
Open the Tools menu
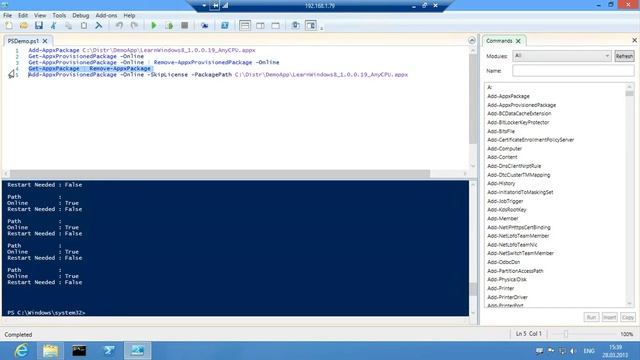[x=59, y=16]
